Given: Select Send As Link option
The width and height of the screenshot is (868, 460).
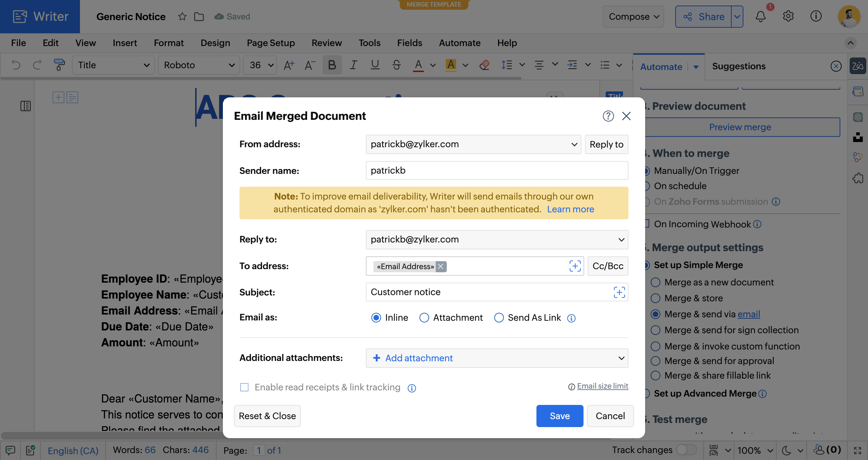Looking at the screenshot, I should (x=499, y=318).
